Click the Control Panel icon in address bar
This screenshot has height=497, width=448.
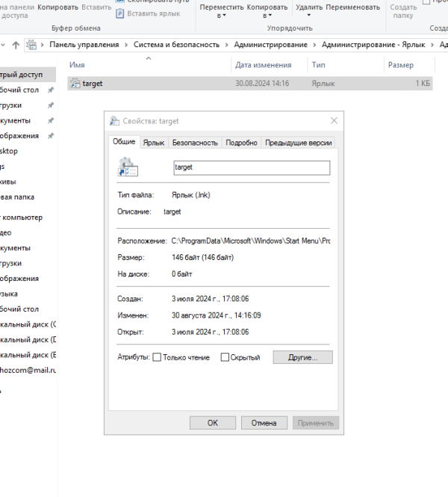point(31,45)
